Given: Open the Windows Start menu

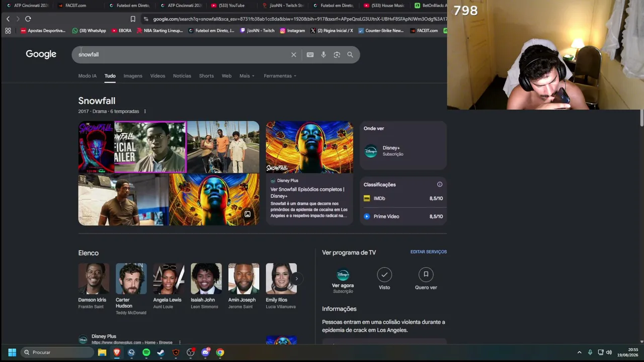Looking at the screenshot, I should [12, 352].
